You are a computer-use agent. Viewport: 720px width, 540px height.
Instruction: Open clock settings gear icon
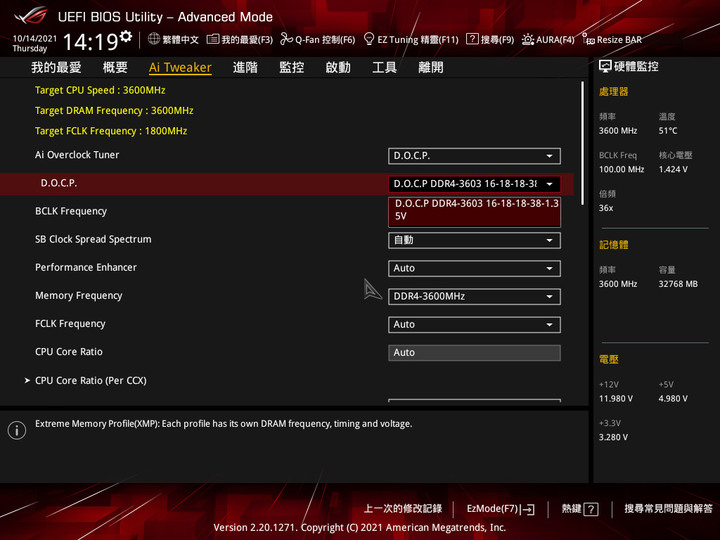tap(126, 36)
